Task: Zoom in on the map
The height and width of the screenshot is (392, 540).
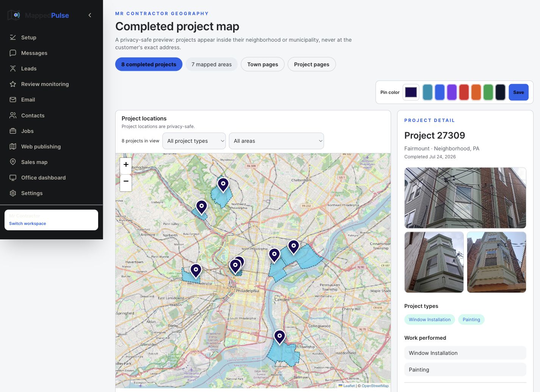Action: 126,165
